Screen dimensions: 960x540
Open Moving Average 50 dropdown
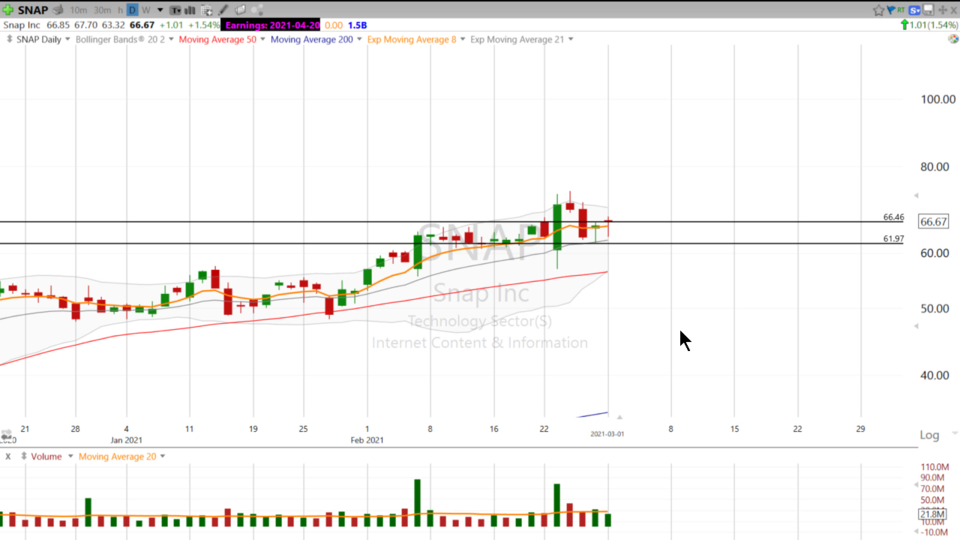click(263, 39)
